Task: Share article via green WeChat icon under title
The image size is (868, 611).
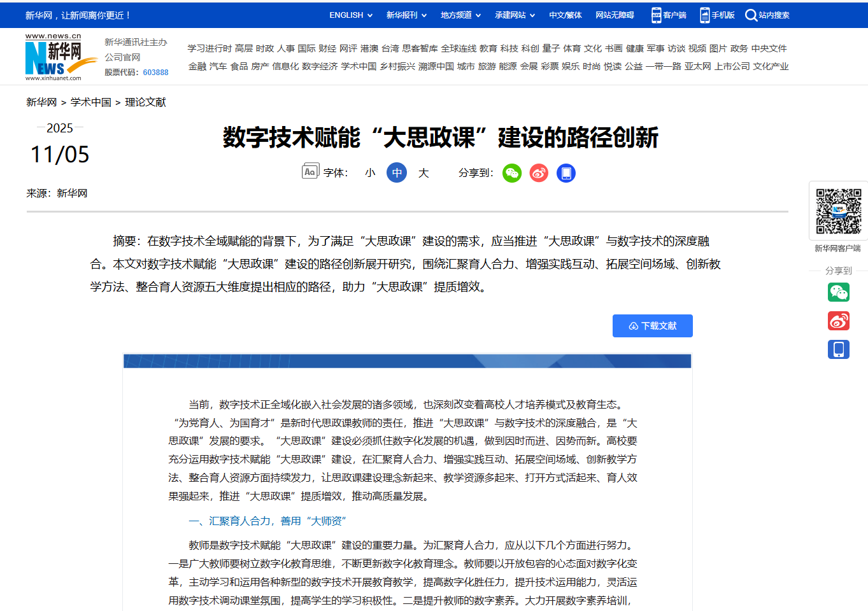Action: tap(511, 173)
